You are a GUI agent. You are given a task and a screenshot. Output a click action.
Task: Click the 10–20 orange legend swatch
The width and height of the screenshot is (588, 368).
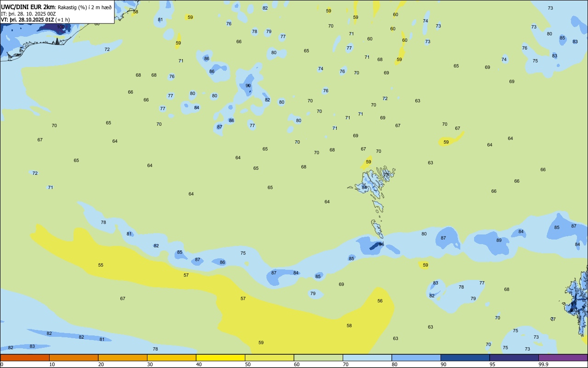(x=73, y=357)
